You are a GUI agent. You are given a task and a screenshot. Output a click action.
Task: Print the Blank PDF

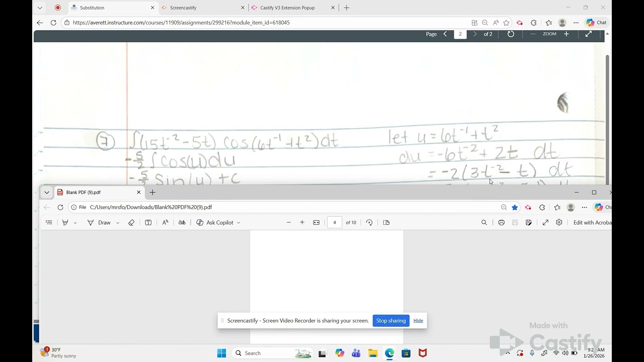tap(501, 222)
